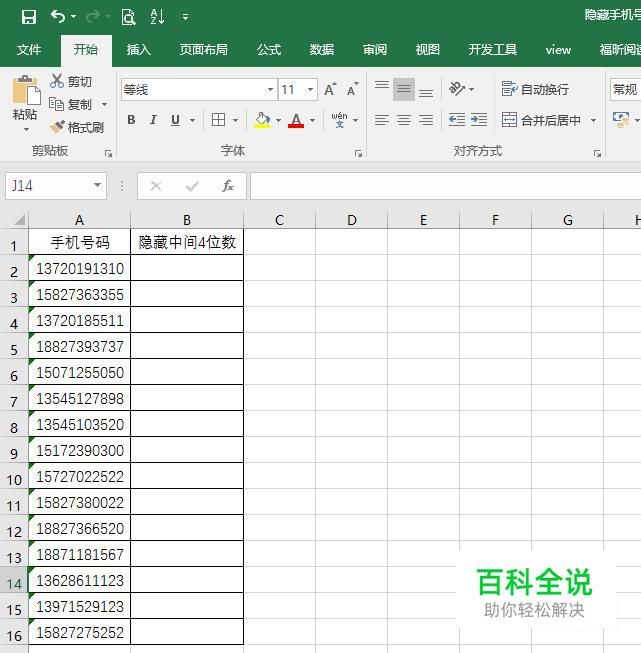Click the Undo arrow icon
The width and height of the screenshot is (641, 653).
click(x=57, y=17)
